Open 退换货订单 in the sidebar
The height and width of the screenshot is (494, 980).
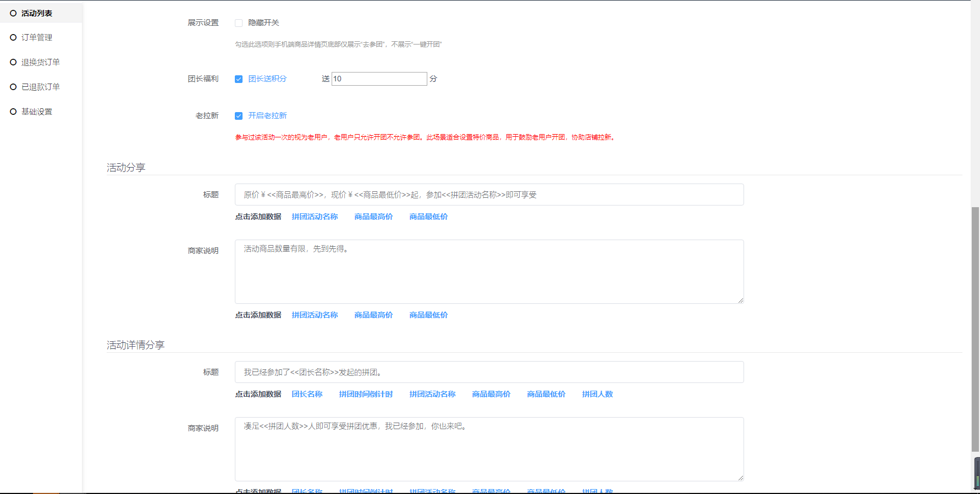tap(40, 62)
